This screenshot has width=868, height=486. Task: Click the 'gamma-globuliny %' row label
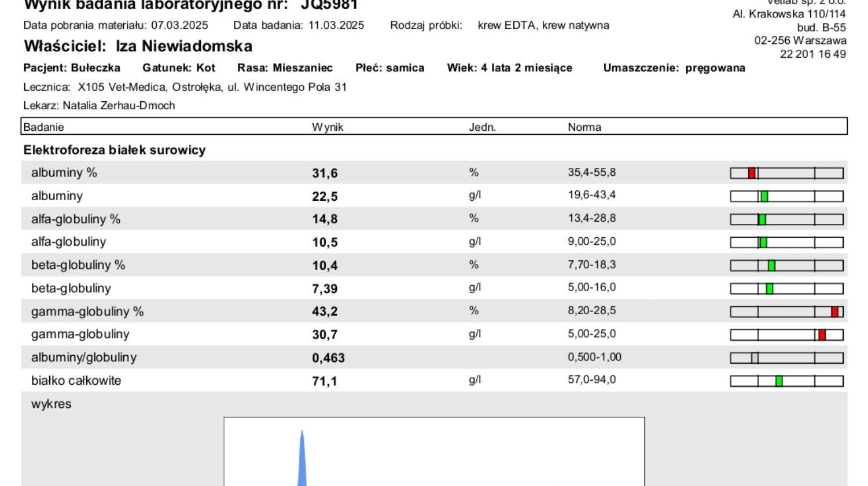[x=87, y=311]
